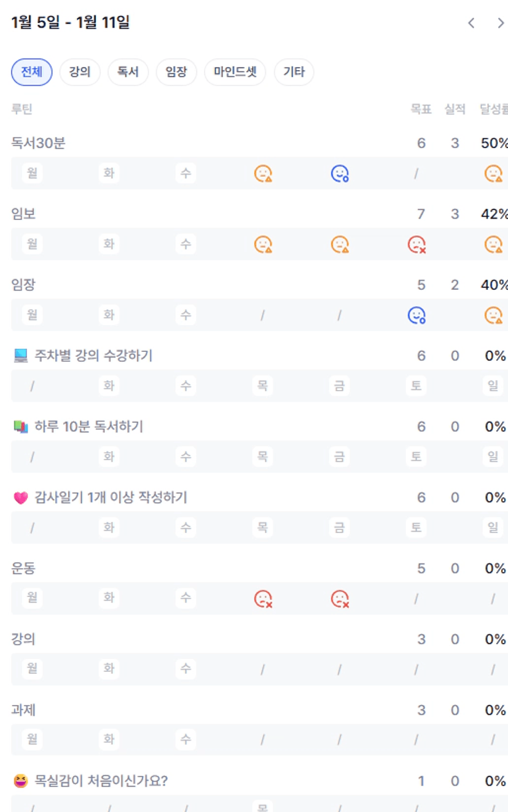Go to the previous week with left chevron
This screenshot has height=812, width=508.
[x=471, y=23]
